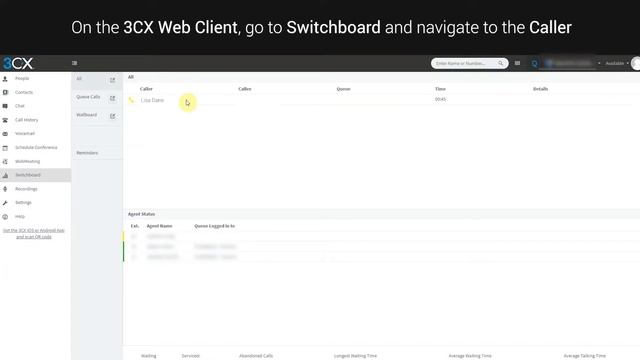Click the Queue Logged In to column header
The height and width of the screenshot is (360, 640).
(x=214, y=226)
